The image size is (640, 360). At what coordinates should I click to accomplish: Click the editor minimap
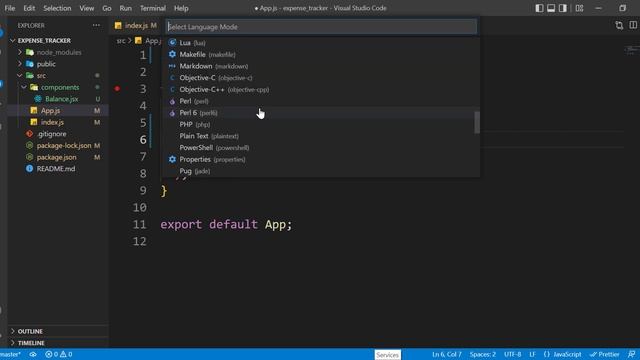[631, 51]
